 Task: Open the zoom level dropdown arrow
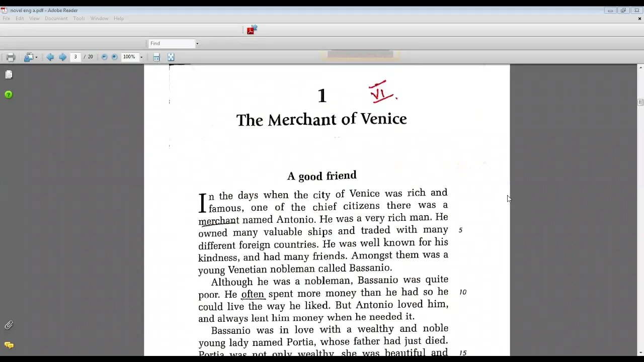pyautogui.click(x=141, y=57)
